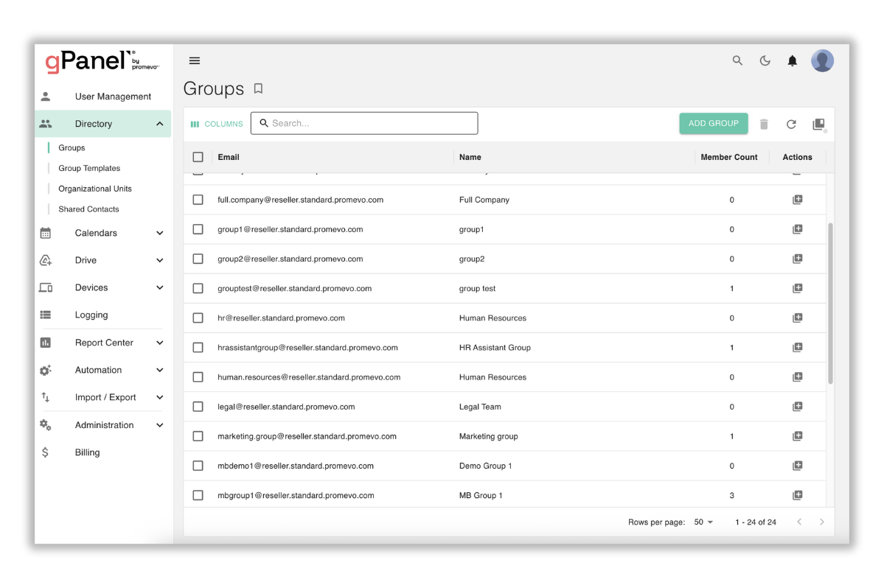884x588 pixels.
Task: Check the hr@reseller row checkbox
Action: (x=198, y=318)
